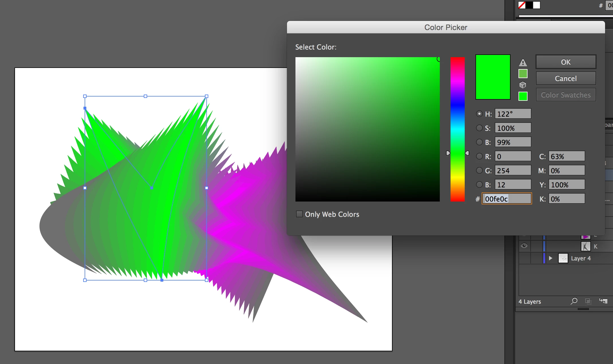Click the Layer 4 thumbnail
Viewport: 613px width, 364px height.
(x=563, y=258)
